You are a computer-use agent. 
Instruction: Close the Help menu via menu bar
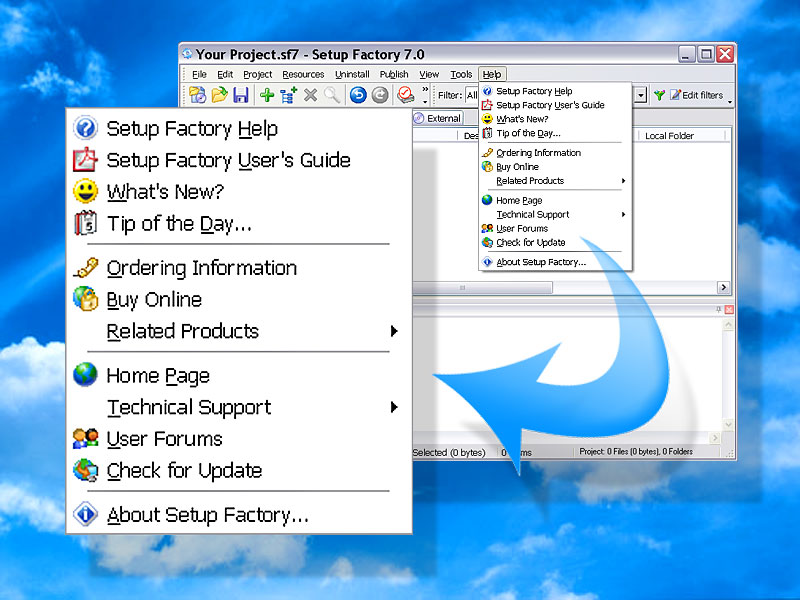tap(492, 74)
